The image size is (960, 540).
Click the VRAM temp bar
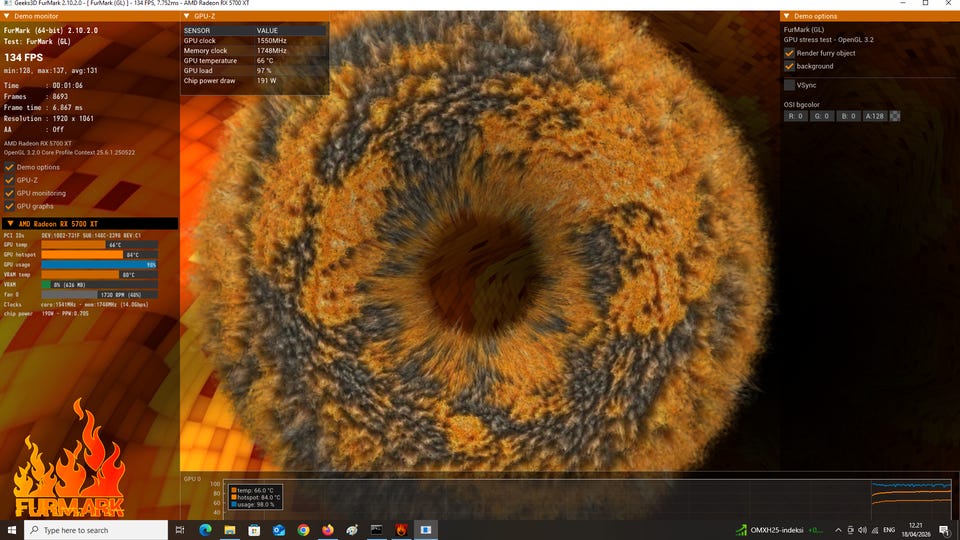(99, 275)
